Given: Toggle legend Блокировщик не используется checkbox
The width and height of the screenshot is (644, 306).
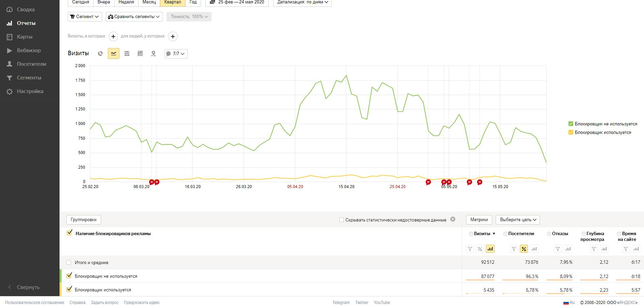Looking at the screenshot, I should (x=571, y=124).
